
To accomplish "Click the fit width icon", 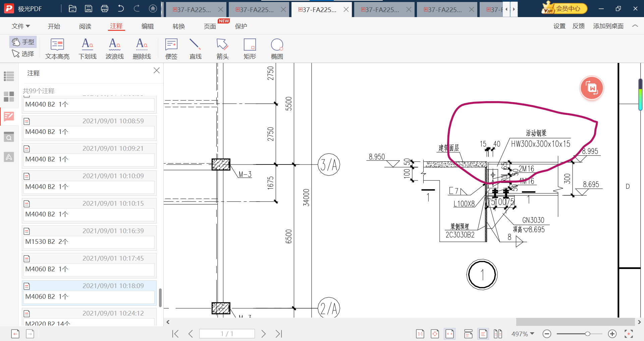I will 449,334.
